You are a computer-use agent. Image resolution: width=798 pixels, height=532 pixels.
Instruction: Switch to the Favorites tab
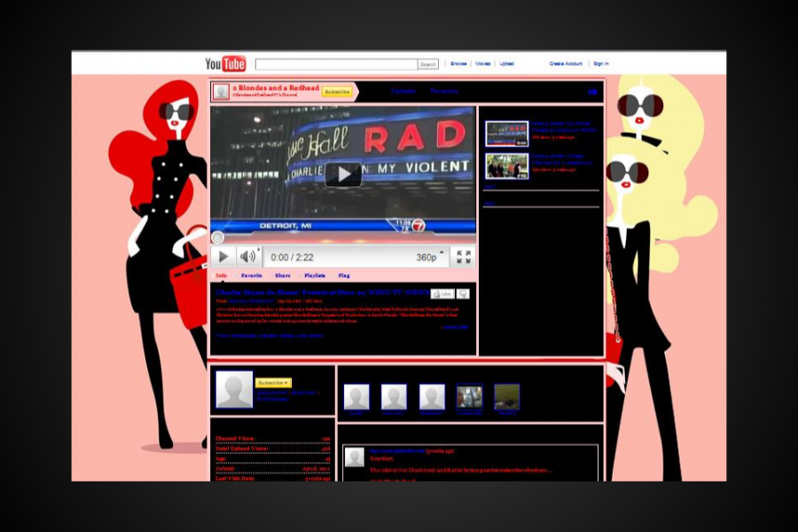tap(444, 91)
